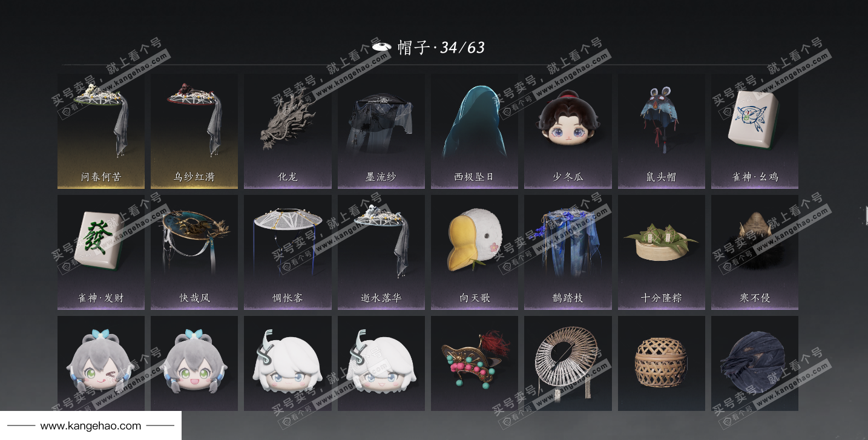Image resolution: width=868 pixels, height=440 pixels.
Task: Select the 墨流纱 black veil hat
Action: pos(381,131)
